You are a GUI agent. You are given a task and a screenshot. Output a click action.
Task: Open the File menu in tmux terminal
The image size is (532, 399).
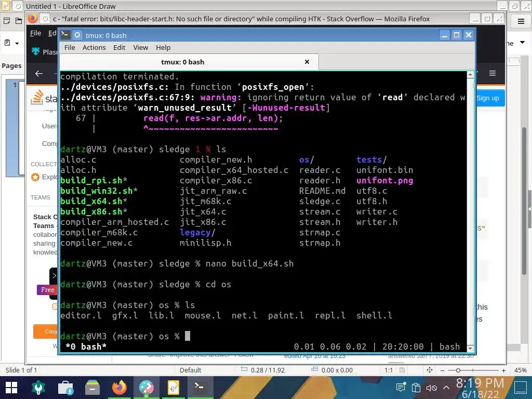tap(70, 47)
